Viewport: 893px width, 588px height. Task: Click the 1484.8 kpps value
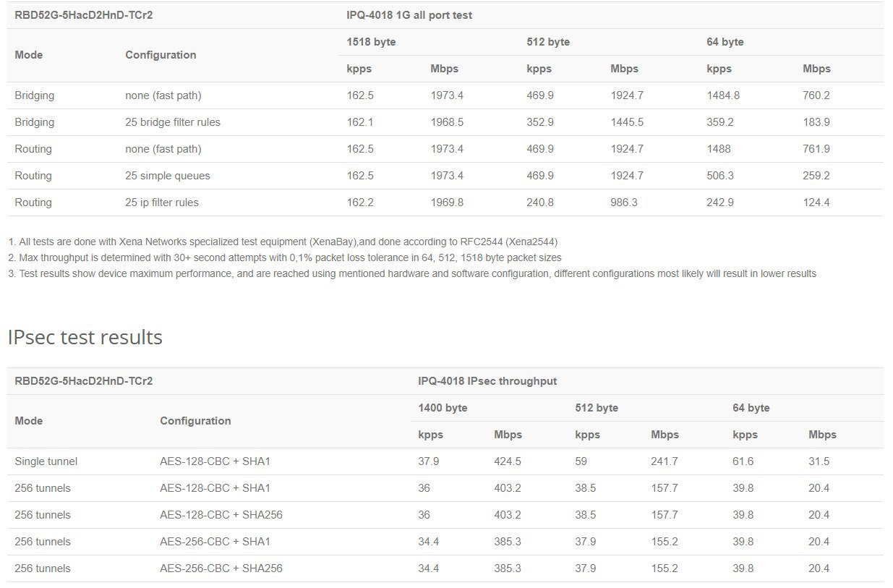tap(723, 95)
